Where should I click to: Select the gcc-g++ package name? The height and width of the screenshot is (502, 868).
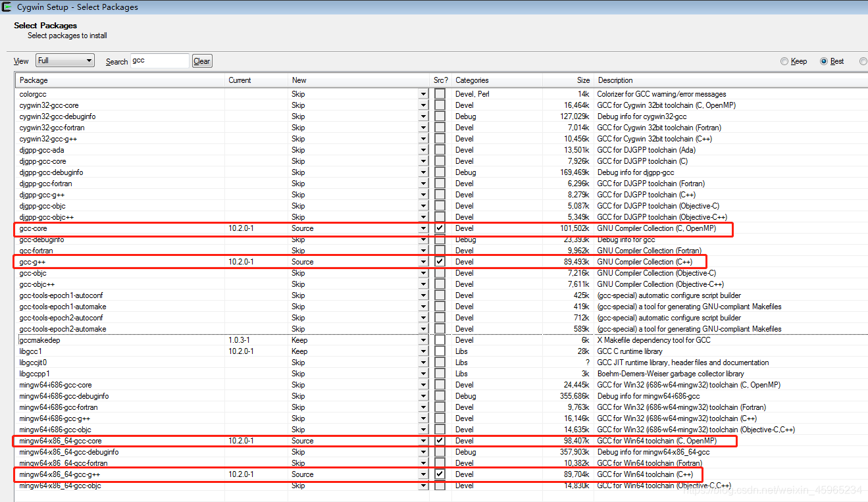[33, 262]
